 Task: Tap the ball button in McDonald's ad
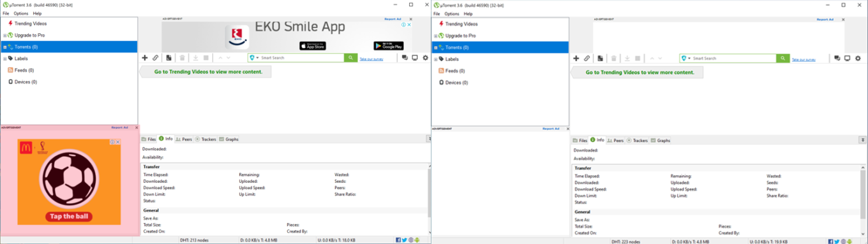[69, 217]
